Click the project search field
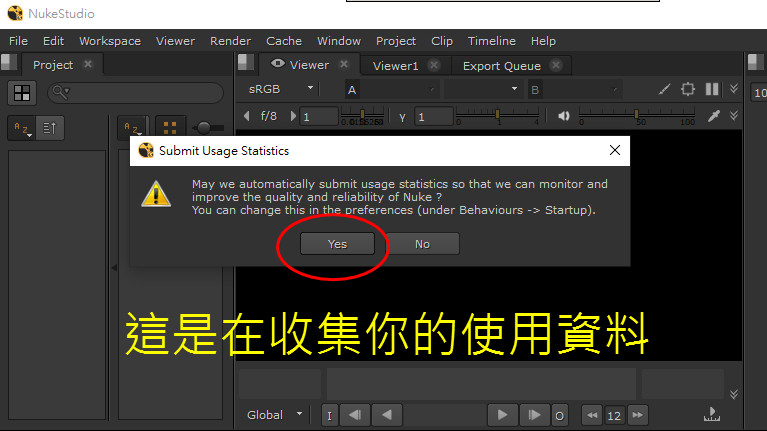This screenshot has width=767, height=431. click(x=135, y=92)
